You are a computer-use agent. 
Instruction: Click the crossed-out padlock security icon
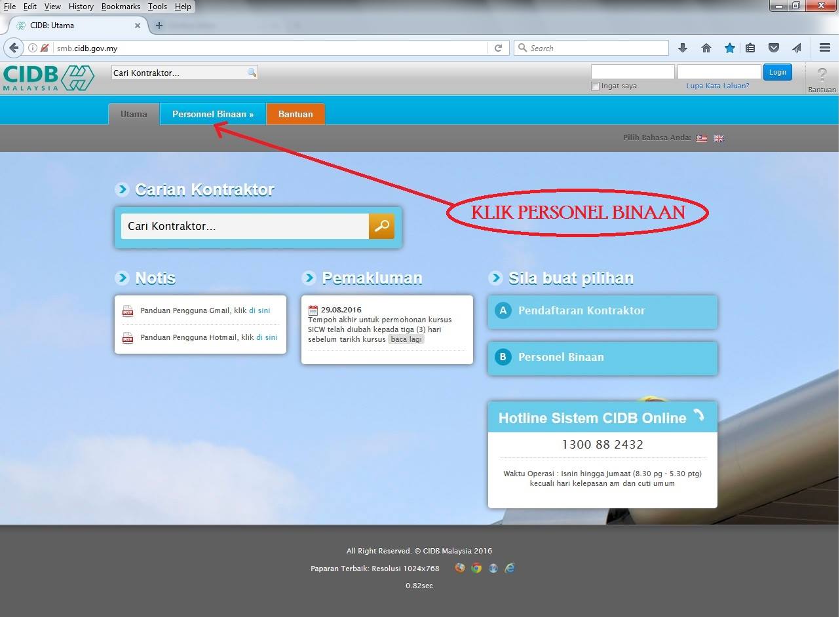pos(45,48)
